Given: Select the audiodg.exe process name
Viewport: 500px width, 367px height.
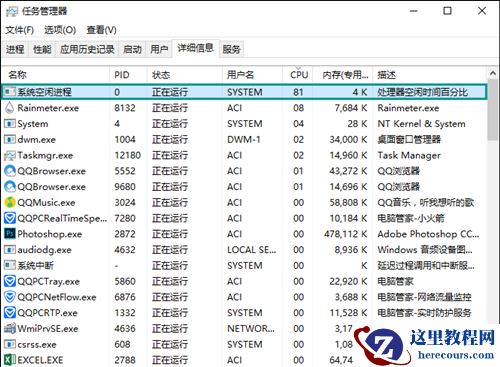Looking at the screenshot, I should [44, 250].
